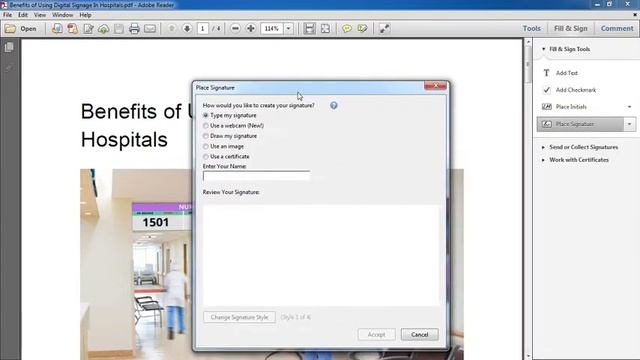This screenshot has width=640, height=360.
Task: Click the Create PDF online icon
Action: (57, 29)
